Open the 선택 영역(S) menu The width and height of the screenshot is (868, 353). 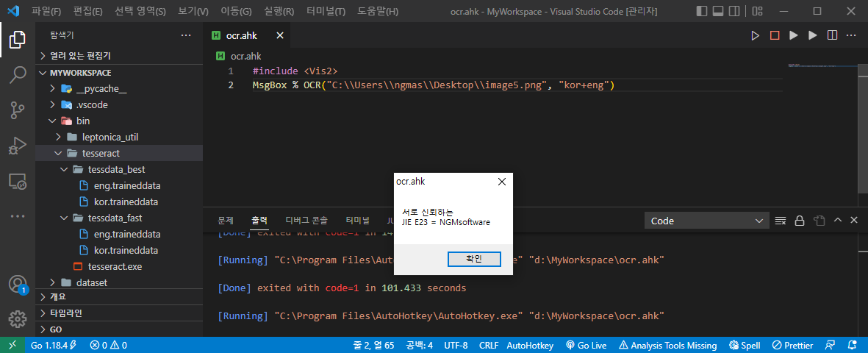[140, 11]
